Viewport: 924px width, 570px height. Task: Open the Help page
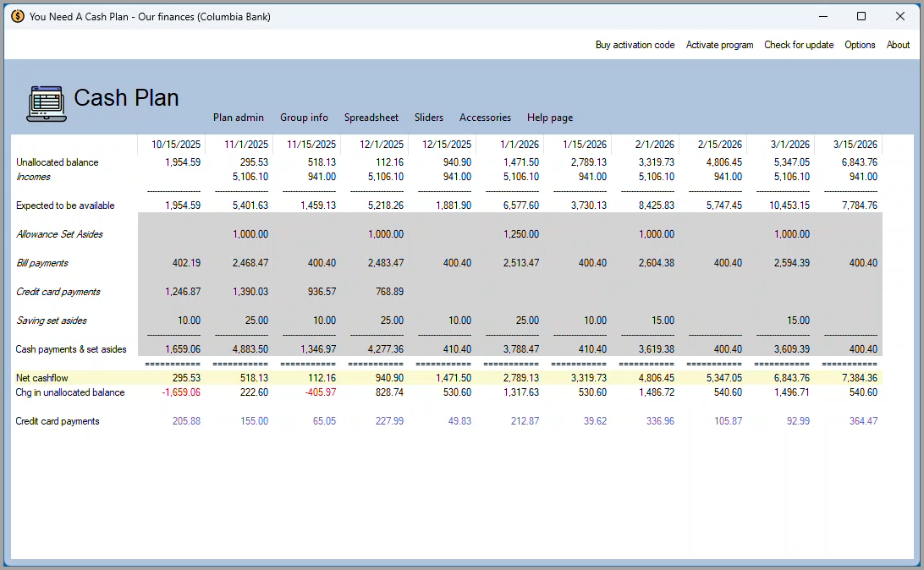point(549,118)
